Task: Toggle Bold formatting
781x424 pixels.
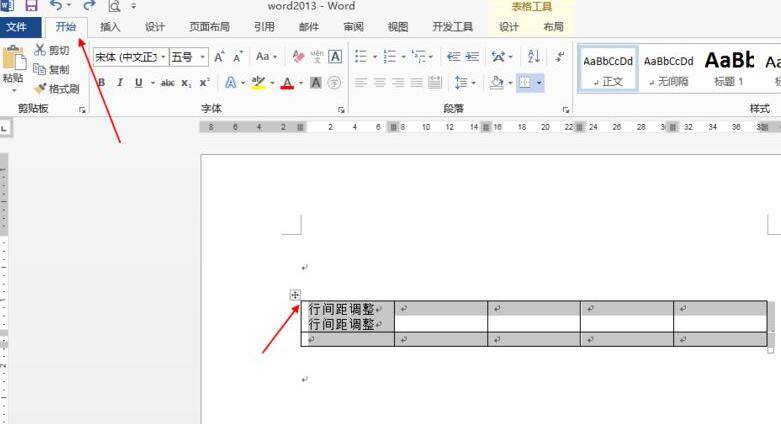Action: coord(102,83)
